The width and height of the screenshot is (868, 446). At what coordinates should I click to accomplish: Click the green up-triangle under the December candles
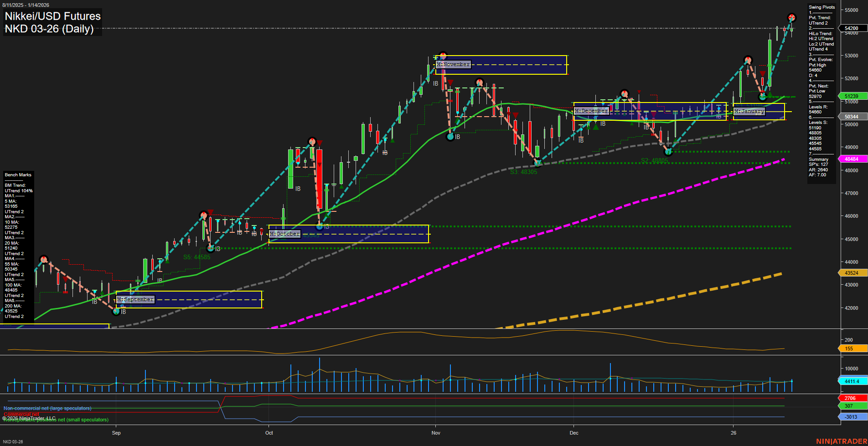pos(595,127)
